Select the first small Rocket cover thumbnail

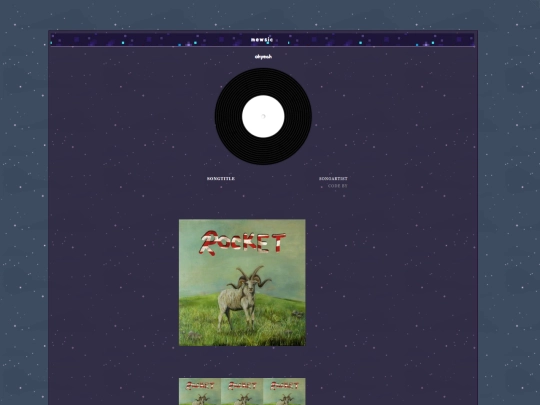coord(200,392)
